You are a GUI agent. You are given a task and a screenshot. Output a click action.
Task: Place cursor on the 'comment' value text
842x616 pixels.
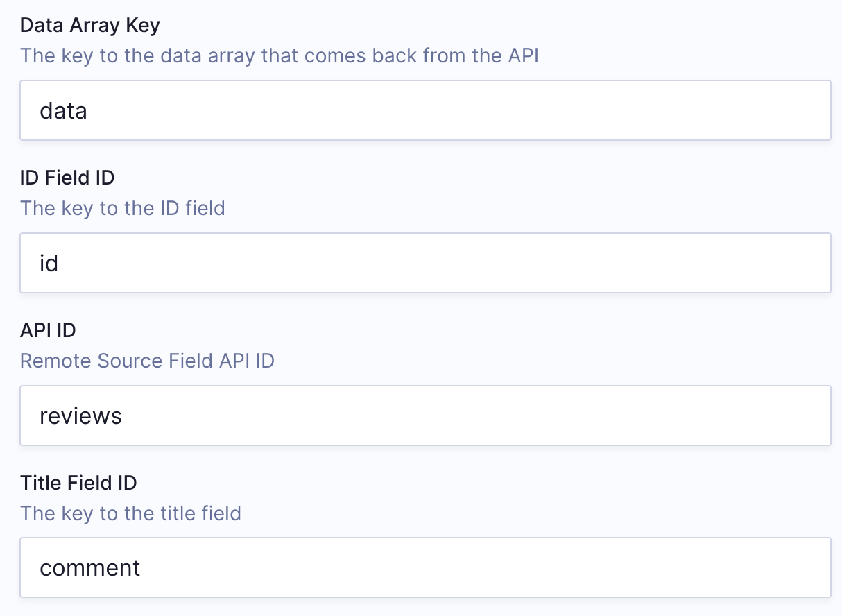coord(90,567)
